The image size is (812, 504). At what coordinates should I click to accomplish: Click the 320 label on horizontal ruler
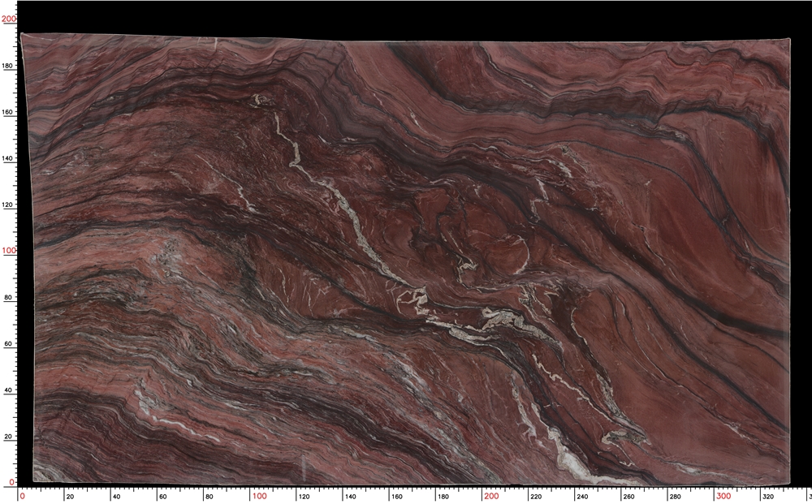click(x=768, y=497)
